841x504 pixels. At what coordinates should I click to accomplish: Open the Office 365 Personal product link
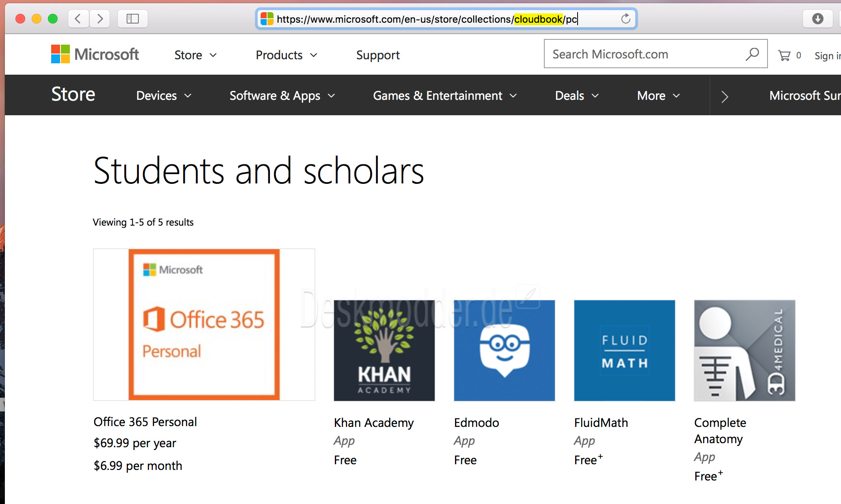145,422
